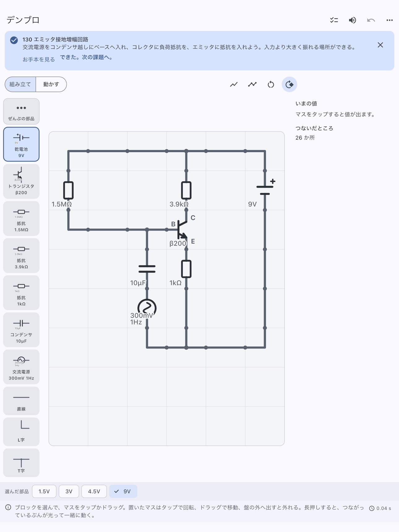
Task: Choose 4.5V battery voltage
Action: [x=94, y=491]
